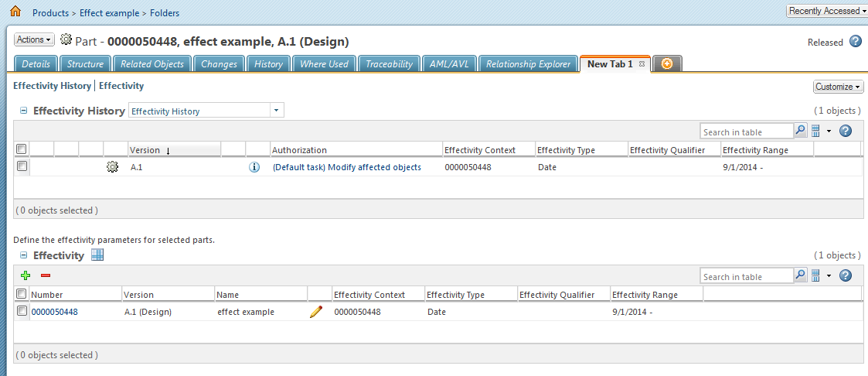Viewport: 868px width, 376px height.
Task: Check the 0000050448 part row checkbox
Action: [x=22, y=311]
